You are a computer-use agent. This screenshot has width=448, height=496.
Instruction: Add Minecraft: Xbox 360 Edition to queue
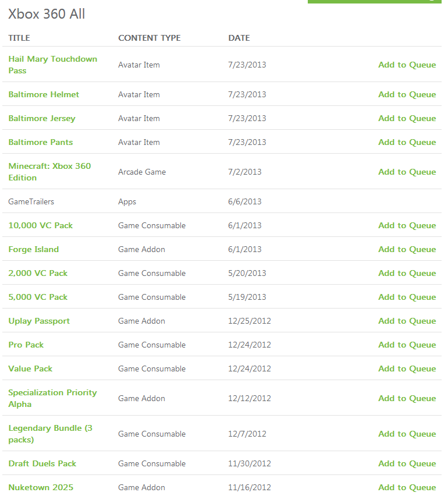(x=407, y=172)
